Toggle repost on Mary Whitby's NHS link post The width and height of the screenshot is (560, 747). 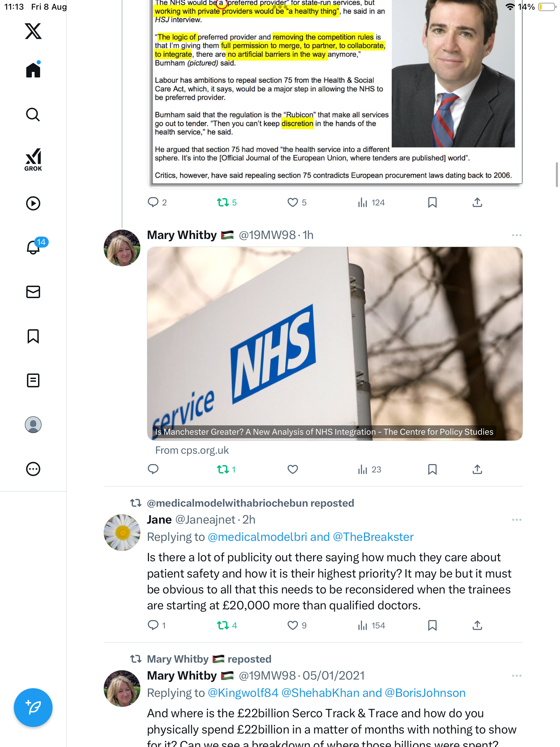point(223,469)
